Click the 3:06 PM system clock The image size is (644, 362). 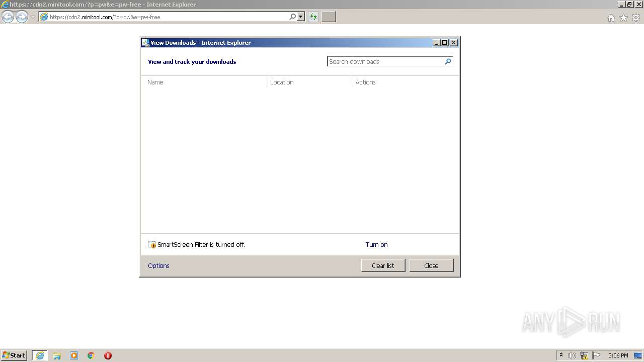tap(618, 355)
